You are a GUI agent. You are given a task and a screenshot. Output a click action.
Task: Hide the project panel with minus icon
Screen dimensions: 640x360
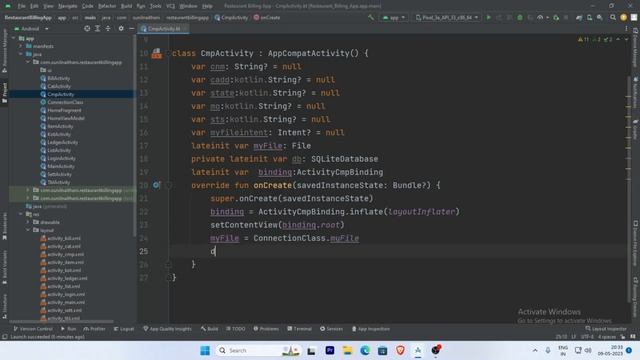pos(131,29)
